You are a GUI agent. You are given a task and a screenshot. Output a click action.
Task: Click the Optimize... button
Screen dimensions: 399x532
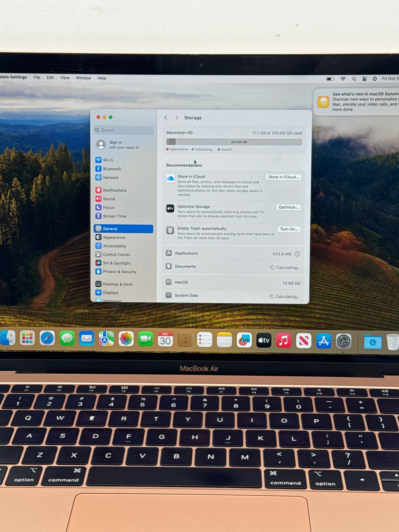click(289, 207)
